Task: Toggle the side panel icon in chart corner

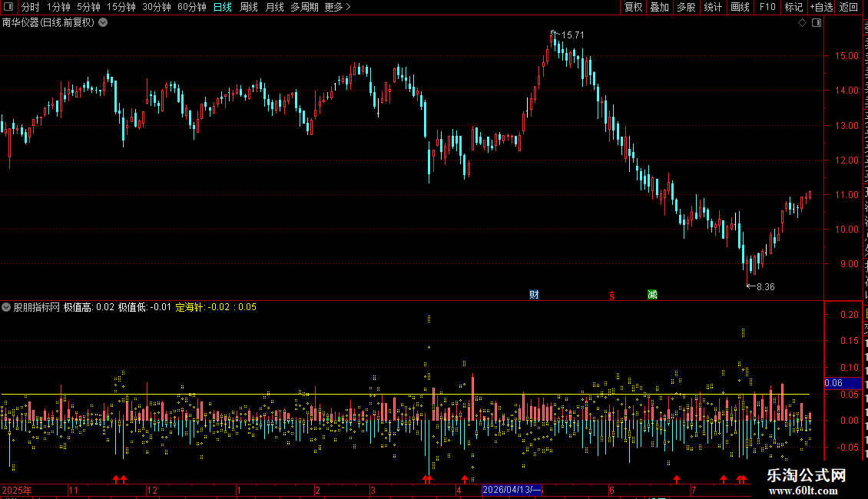Action: 817,23
